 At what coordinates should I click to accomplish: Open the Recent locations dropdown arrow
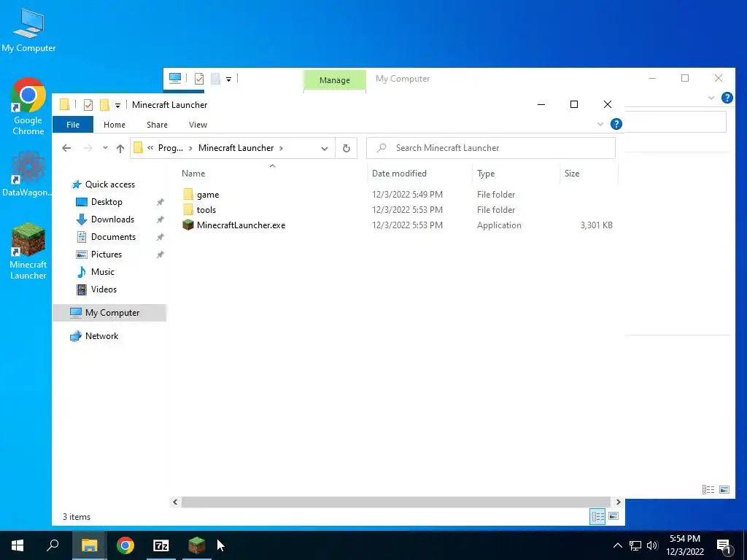(x=105, y=148)
